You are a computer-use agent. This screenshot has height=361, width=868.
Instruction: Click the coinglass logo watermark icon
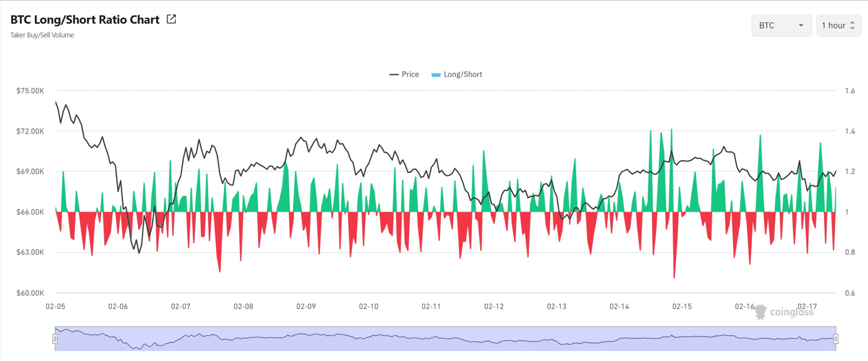tap(761, 312)
